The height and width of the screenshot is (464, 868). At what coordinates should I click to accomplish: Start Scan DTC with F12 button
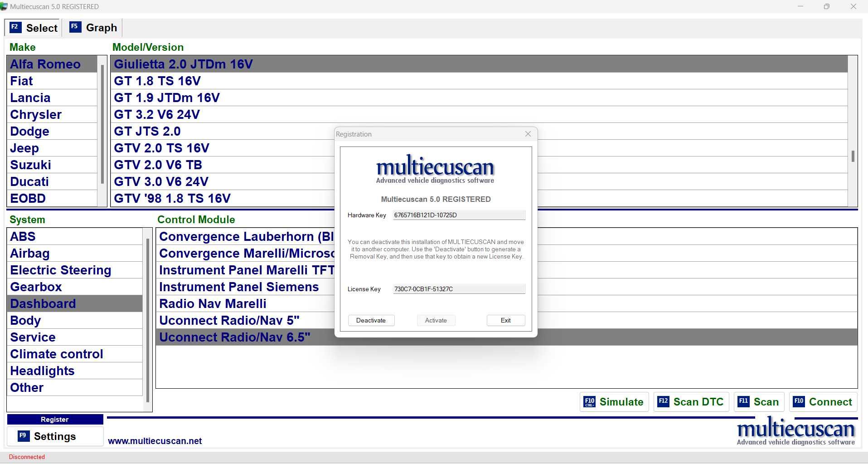click(x=691, y=402)
